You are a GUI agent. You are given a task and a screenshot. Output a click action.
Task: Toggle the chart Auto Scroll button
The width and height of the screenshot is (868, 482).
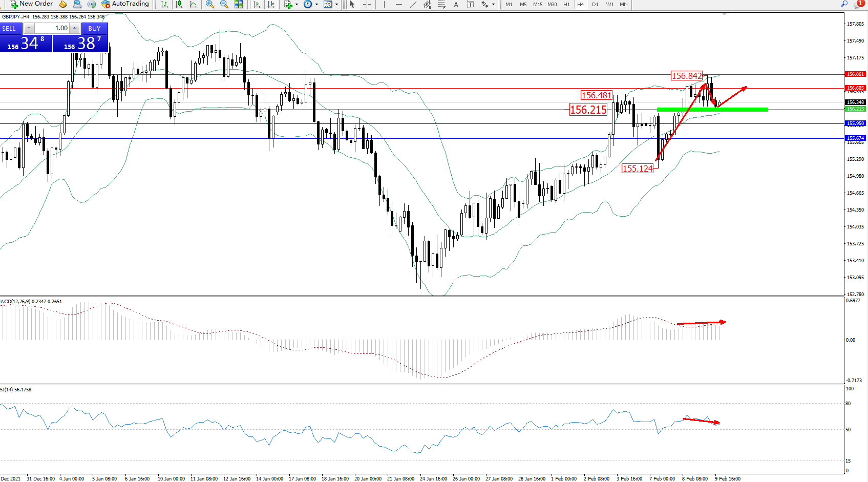257,4
